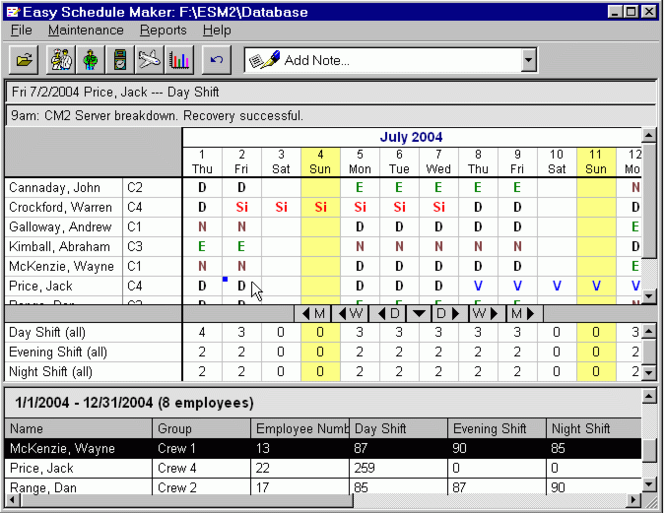Click the Day Shift column header

pos(399,429)
